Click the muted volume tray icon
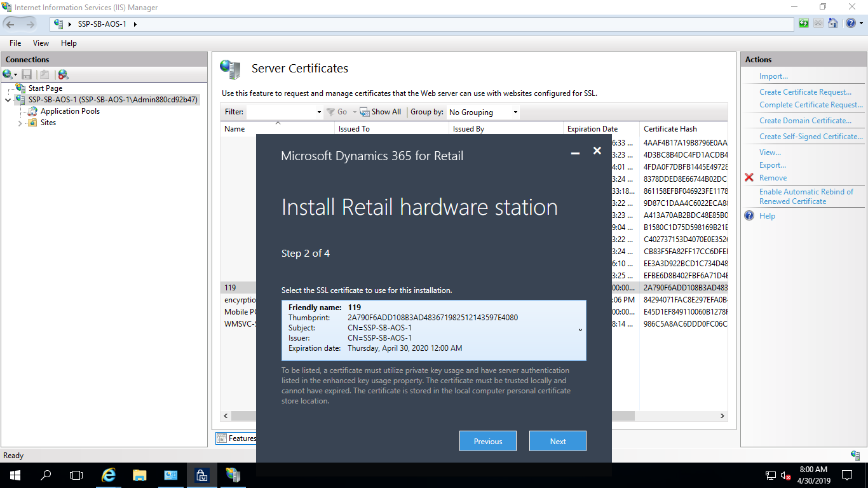 click(785, 475)
